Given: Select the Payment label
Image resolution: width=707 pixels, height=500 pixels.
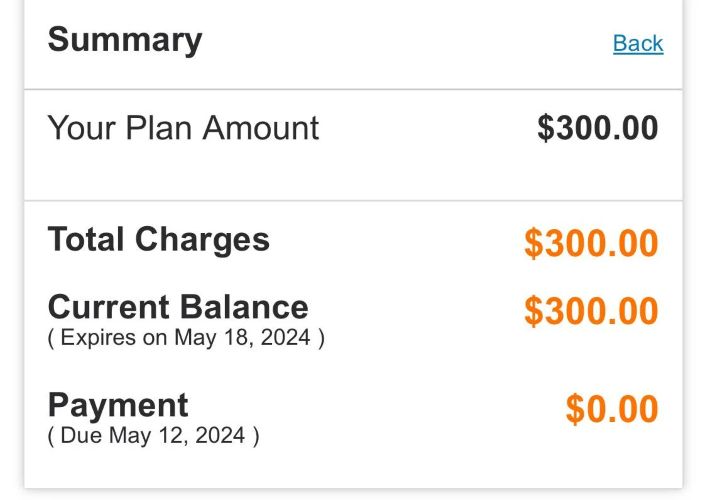Looking at the screenshot, I should [118, 405].
